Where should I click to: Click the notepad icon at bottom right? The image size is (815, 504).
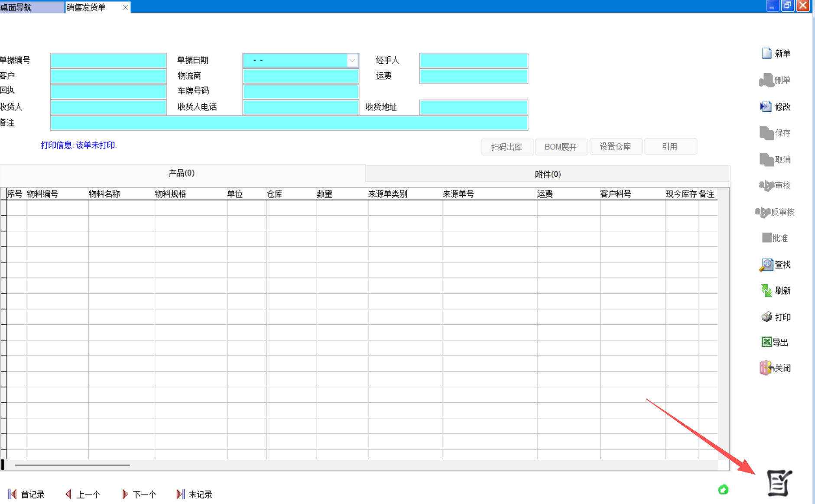click(x=779, y=483)
